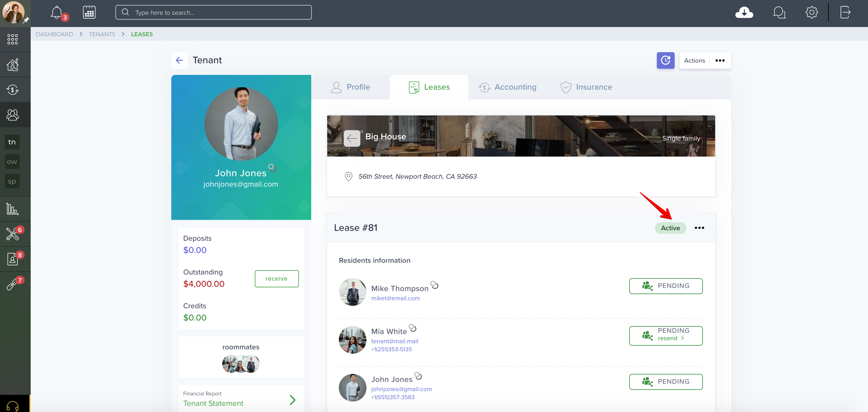This screenshot has height=412, width=868.
Task: Click the back arrow on Big House banner
Action: (352, 138)
